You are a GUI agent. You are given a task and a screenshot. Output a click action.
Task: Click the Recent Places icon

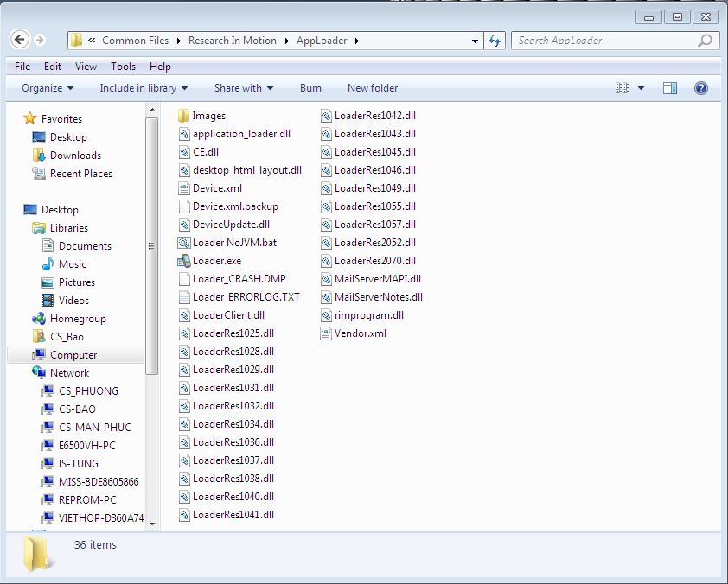click(x=39, y=173)
